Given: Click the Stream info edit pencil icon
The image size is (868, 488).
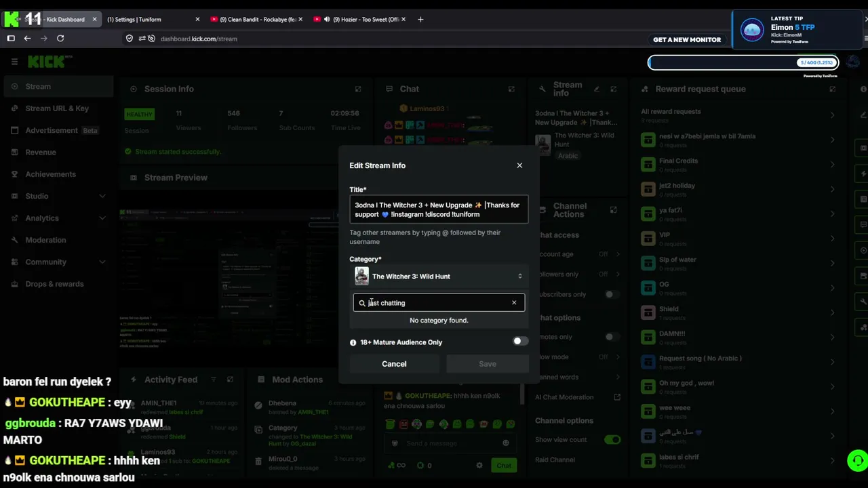Looking at the screenshot, I should pyautogui.click(x=597, y=89).
